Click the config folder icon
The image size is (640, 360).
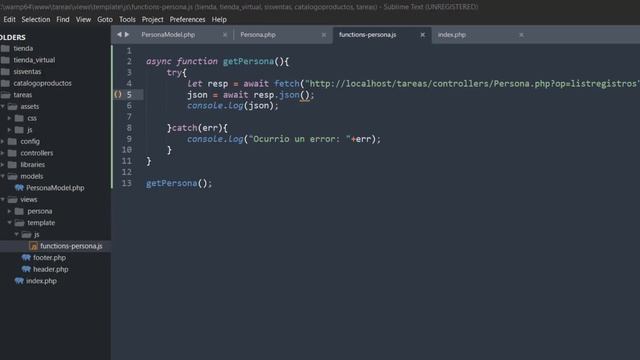[x=13, y=142]
